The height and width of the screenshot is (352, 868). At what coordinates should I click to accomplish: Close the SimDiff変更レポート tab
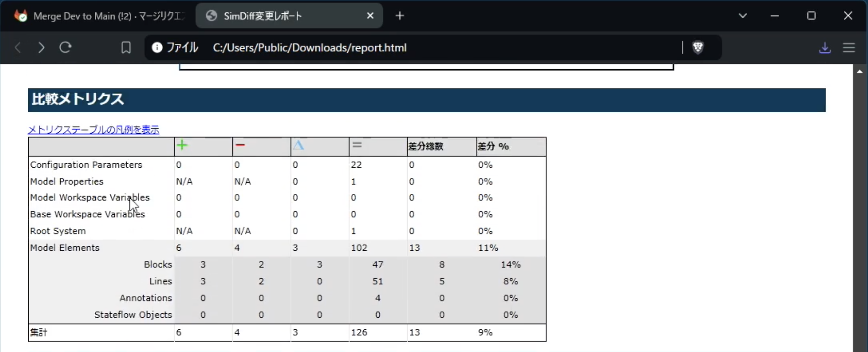(x=370, y=16)
